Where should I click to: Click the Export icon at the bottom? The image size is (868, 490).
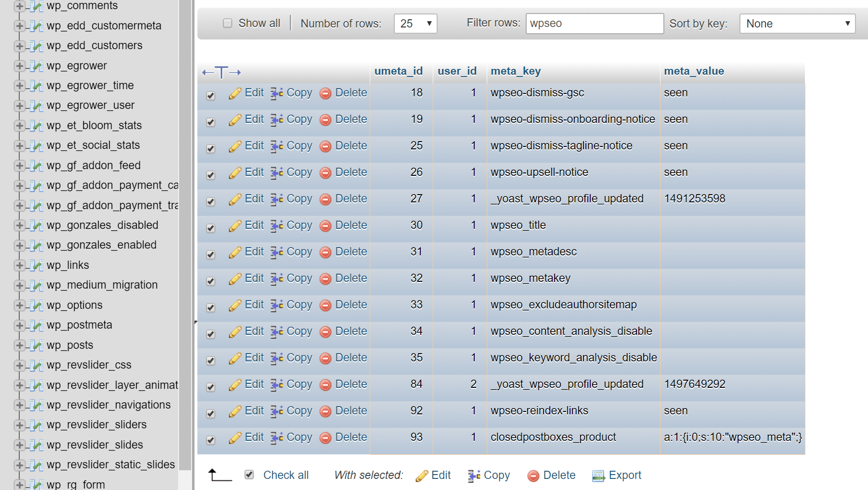coord(598,476)
